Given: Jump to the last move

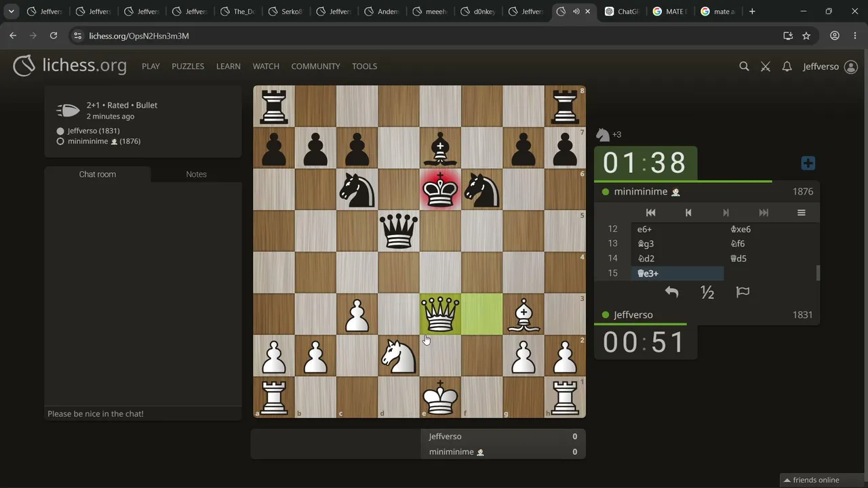Looking at the screenshot, I should (x=764, y=213).
